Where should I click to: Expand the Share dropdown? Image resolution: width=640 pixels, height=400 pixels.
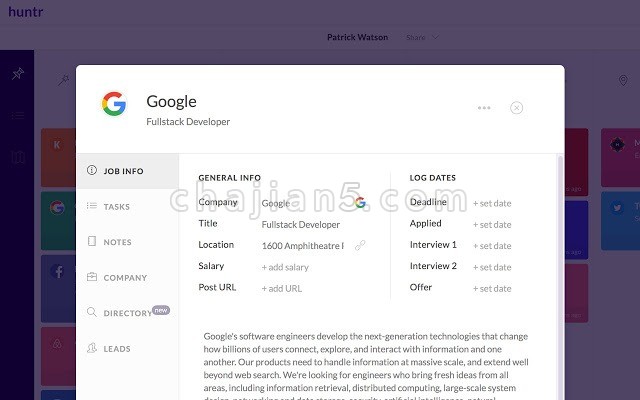[x=421, y=38]
